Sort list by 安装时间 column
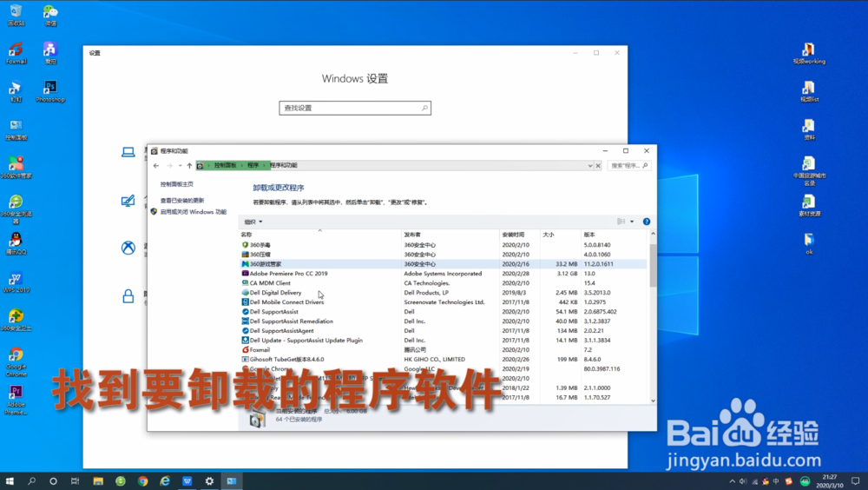Viewport: 868px width, 490px height. pos(520,235)
